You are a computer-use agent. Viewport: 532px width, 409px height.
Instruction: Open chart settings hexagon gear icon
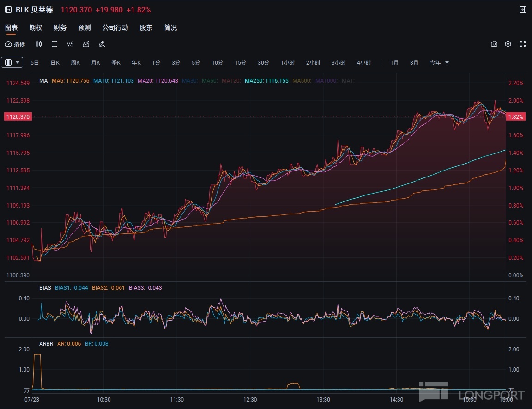click(x=508, y=44)
